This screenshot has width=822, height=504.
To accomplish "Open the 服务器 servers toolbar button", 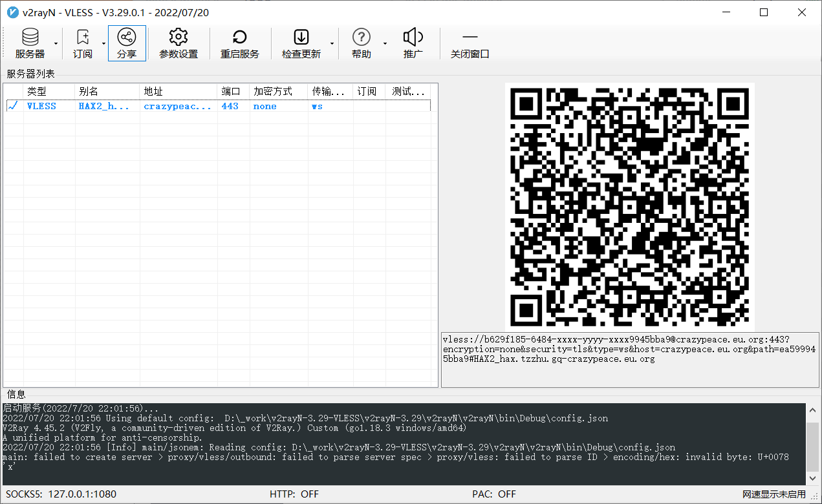I will [x=30, y=43].
